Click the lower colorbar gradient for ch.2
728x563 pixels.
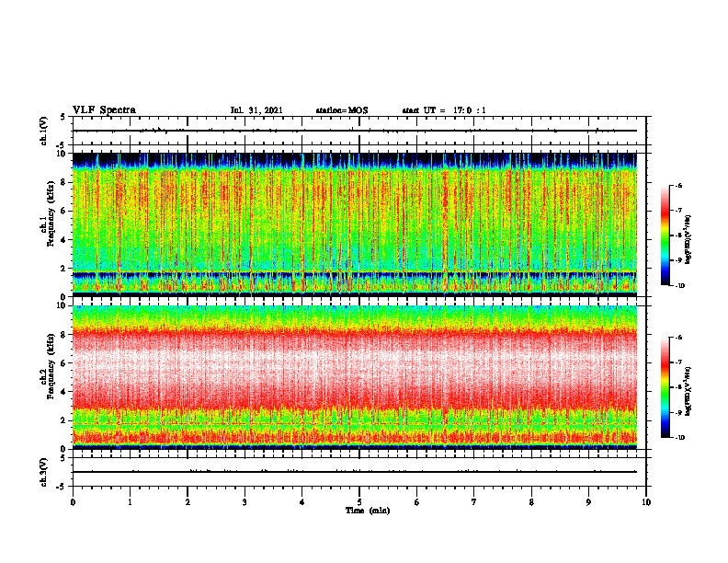[x=665, y=387]
